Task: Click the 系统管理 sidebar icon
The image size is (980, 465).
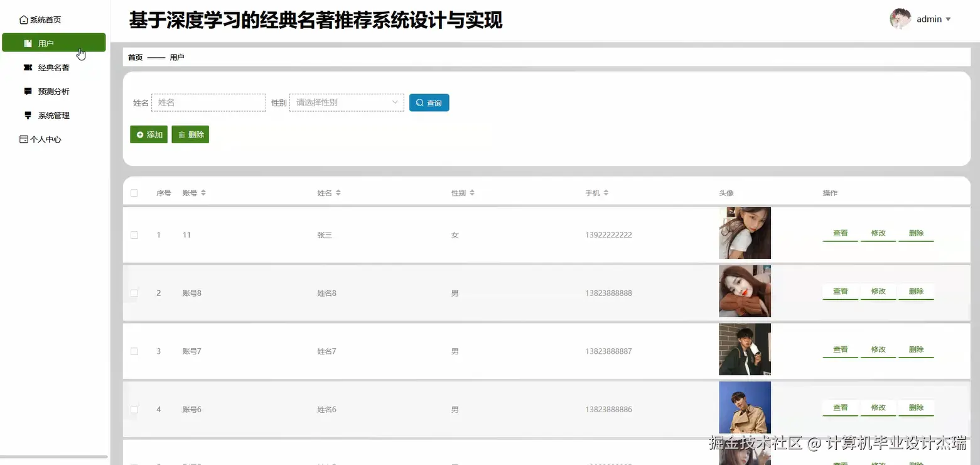Action: [28, 115]
